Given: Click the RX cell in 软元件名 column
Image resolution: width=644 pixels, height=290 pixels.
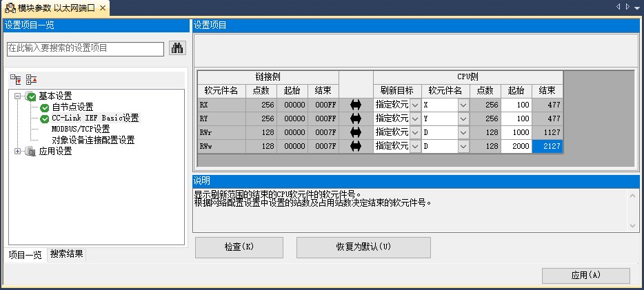Looking at the screenshot, I should (222, 105).
